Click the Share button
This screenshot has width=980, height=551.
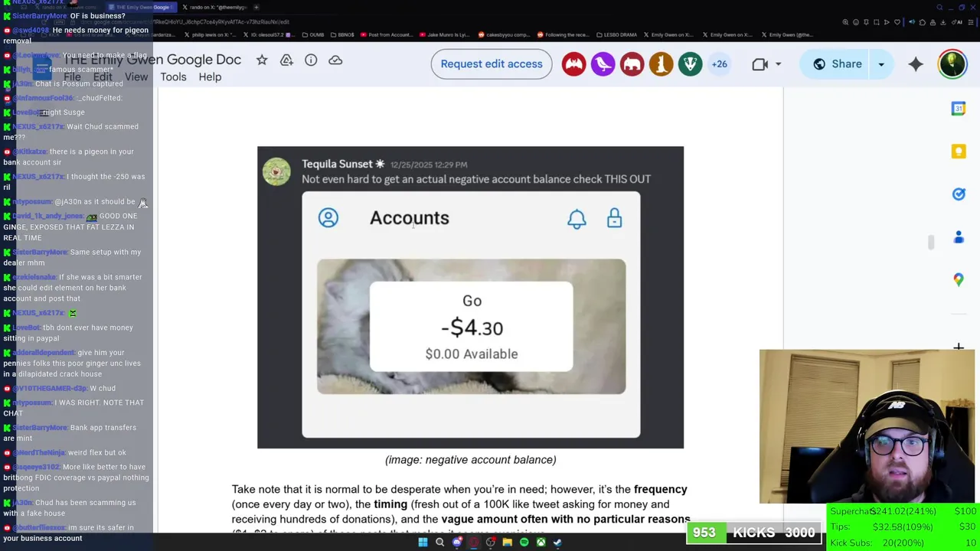[836, 64]
